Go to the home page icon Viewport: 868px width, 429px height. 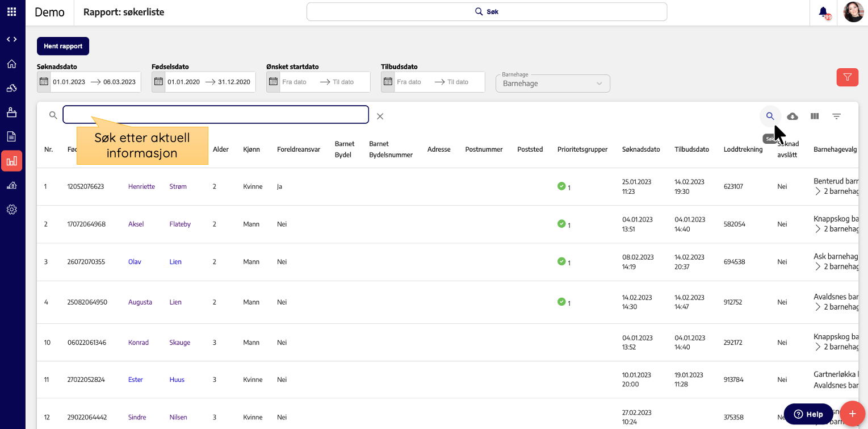(11, 64)
